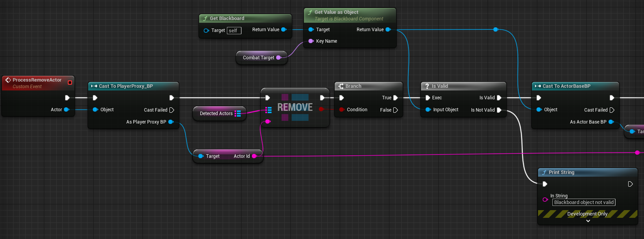The image size is (644, 239).
Task: Click the Is Not Valid exec pin
Action: click(499, 110)
